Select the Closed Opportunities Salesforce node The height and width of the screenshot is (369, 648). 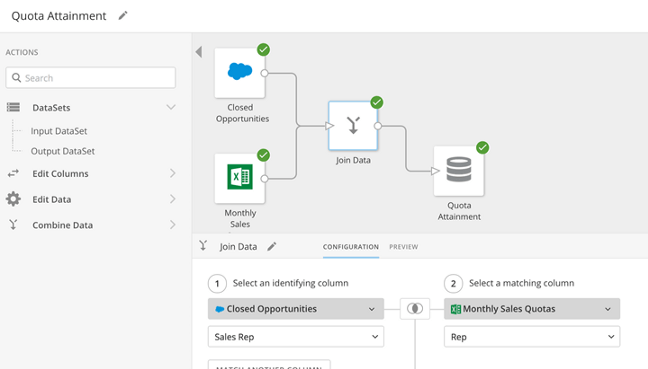tap(240, 73)
